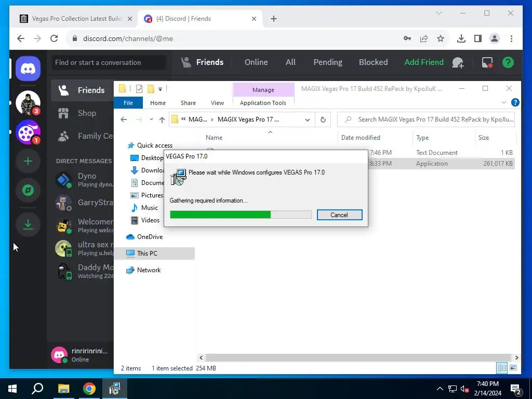Show hidden system tray icons

pos(440,389)
